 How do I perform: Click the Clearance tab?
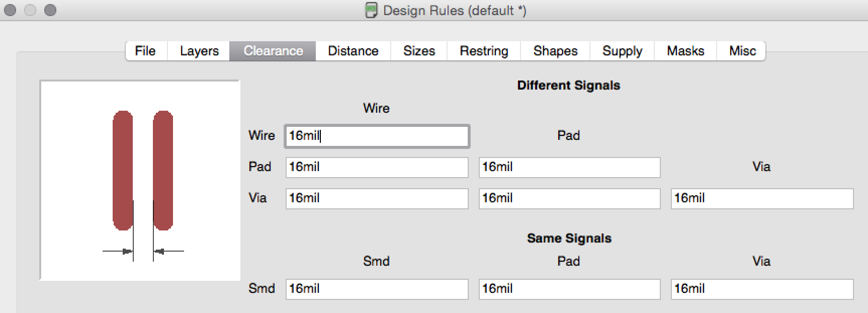[x=273, y=51]
